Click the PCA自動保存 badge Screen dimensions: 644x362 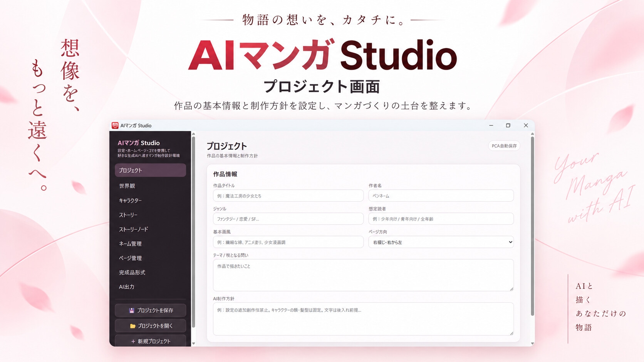click(504, 146)
